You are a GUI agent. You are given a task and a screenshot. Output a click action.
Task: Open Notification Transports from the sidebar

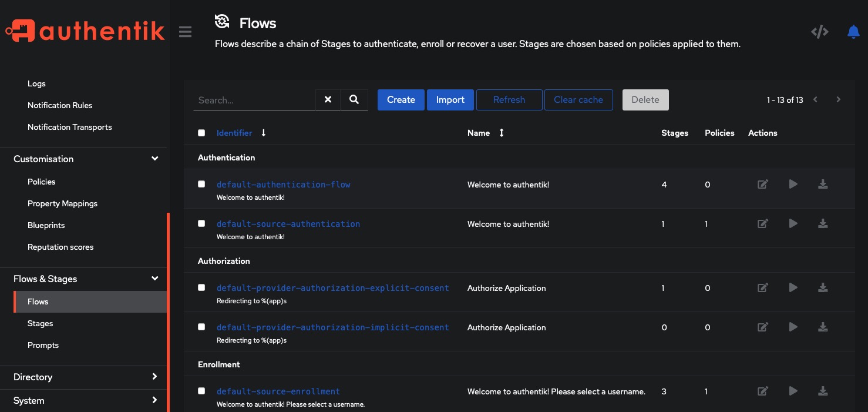(70, 127)
